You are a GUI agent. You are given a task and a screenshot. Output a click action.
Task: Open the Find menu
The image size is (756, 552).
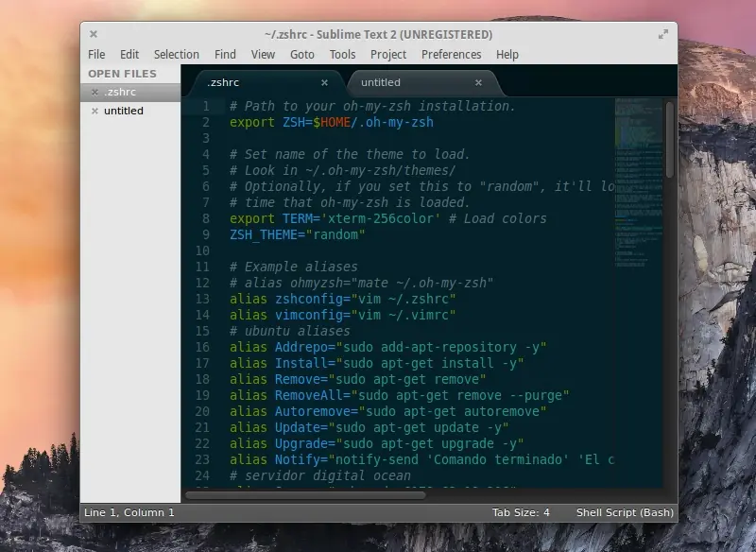pyautogui.click(x=225, y=55)
